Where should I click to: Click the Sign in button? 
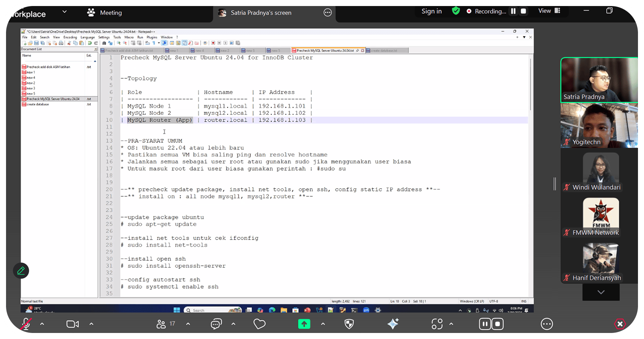[431, 11]
